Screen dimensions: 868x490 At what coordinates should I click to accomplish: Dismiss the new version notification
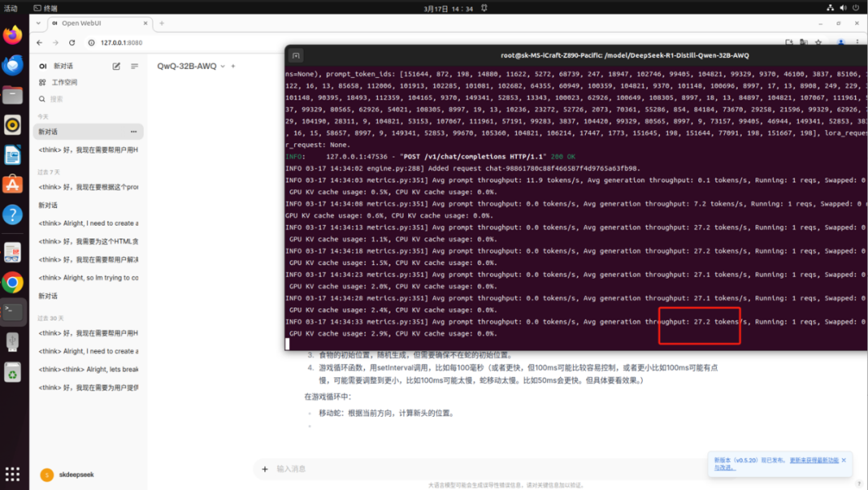pyautogui.click(x=844, y=460)
